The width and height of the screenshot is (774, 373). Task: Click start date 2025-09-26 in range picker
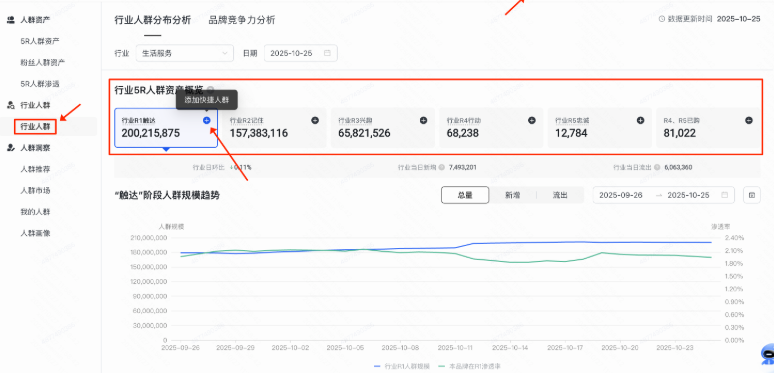pos(620,195)
